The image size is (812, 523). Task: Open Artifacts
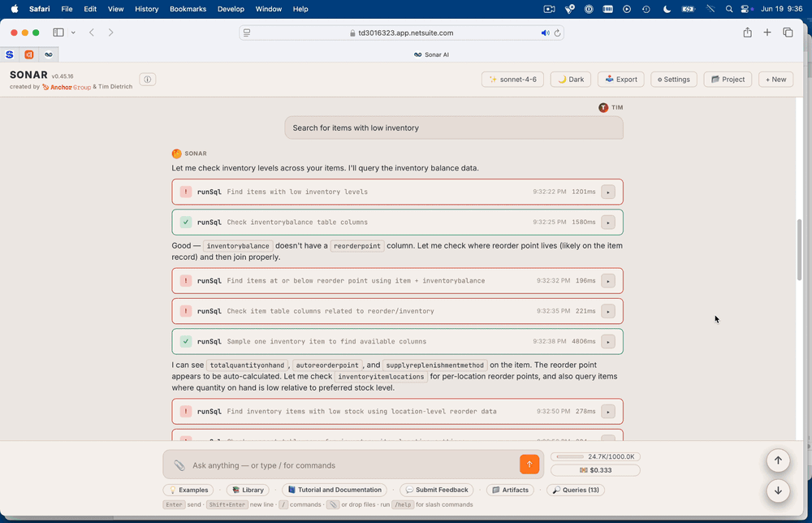[x=510, y=490]
